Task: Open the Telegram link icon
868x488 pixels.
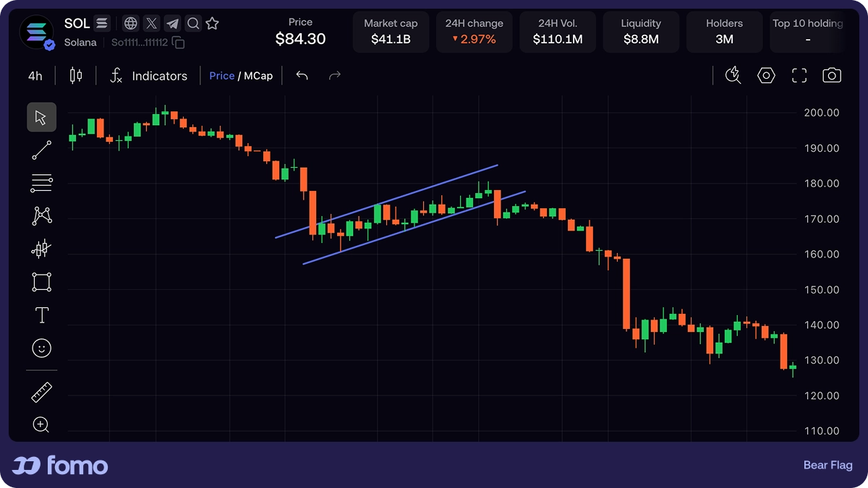Action: (x=172, y=24)
